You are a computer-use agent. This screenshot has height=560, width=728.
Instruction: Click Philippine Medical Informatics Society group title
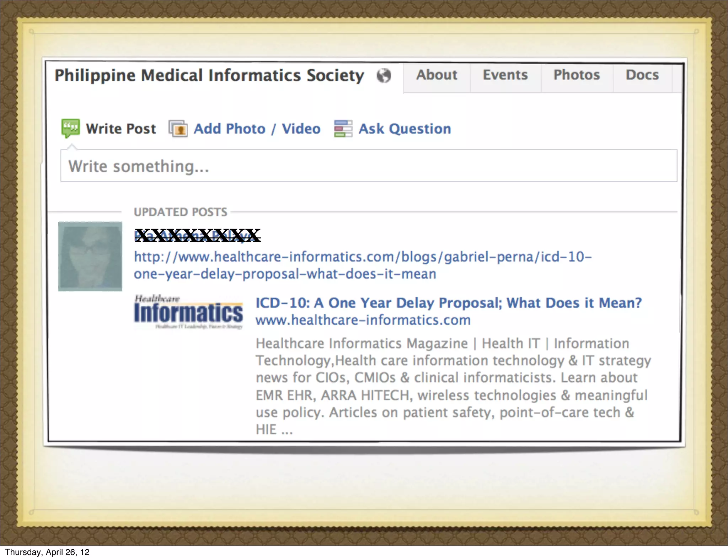click(x=209, y=76)
